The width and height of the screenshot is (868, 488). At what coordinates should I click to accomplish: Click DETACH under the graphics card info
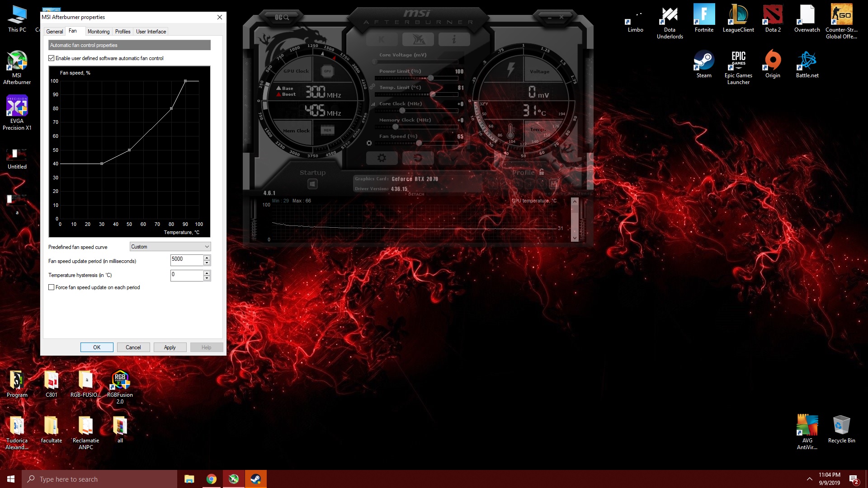(416, 195)
